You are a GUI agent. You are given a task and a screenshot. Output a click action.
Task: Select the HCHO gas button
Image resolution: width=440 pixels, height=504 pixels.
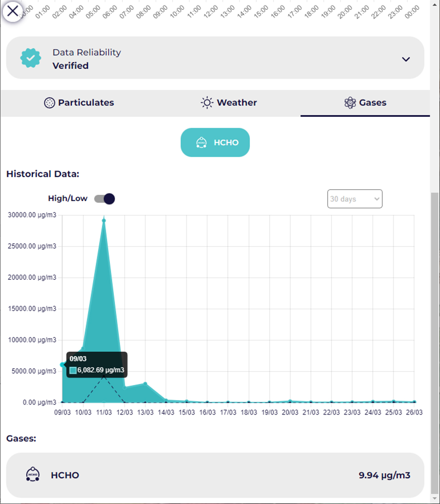tap(215, 143)
